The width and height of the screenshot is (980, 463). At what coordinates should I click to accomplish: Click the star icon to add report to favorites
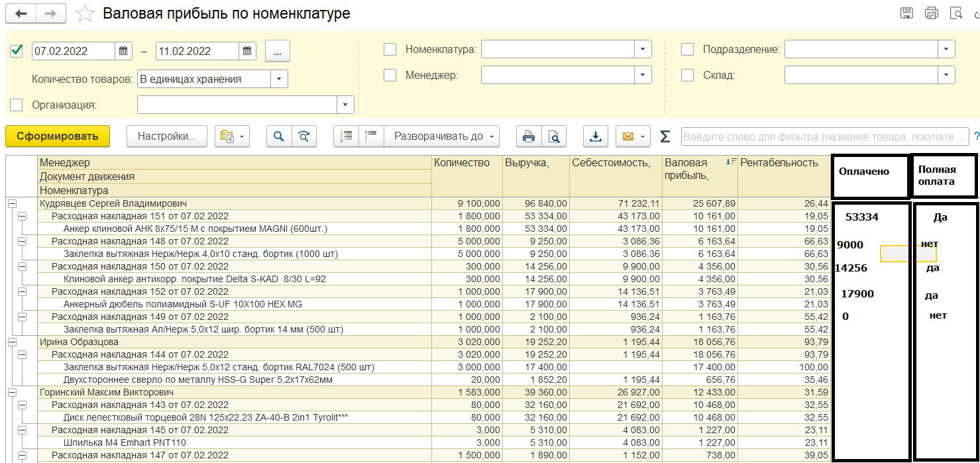[x=85, y=14]
